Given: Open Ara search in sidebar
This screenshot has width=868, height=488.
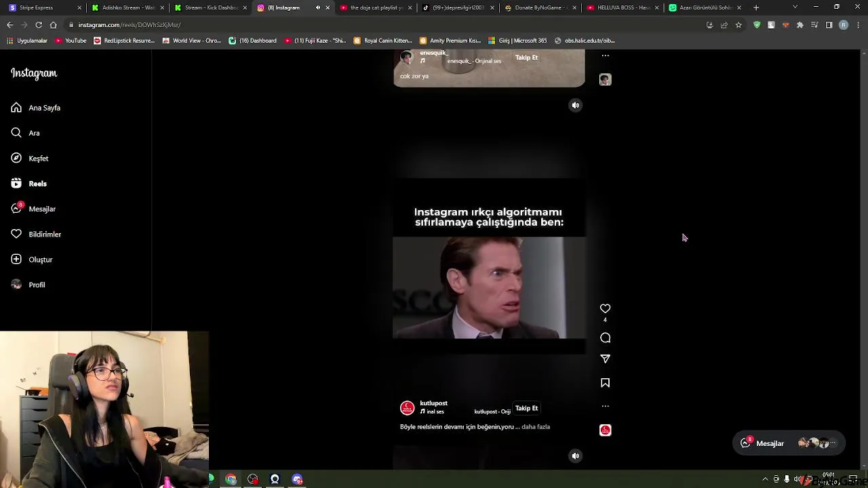Looking at the screenshot, I should (x=26, y=133).
